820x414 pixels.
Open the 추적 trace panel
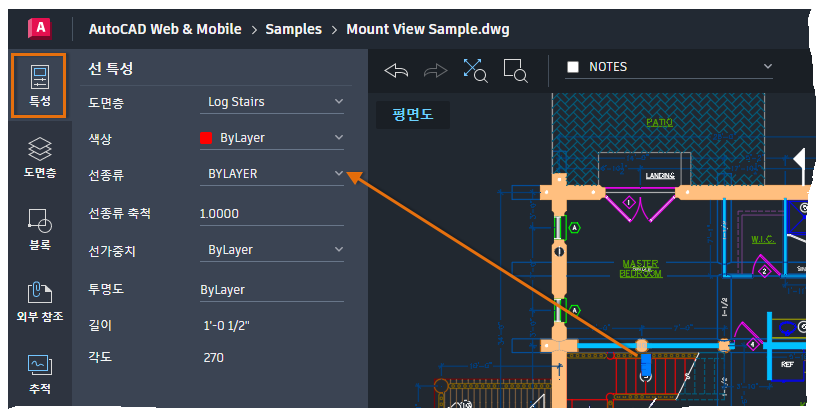click(40, 374)
